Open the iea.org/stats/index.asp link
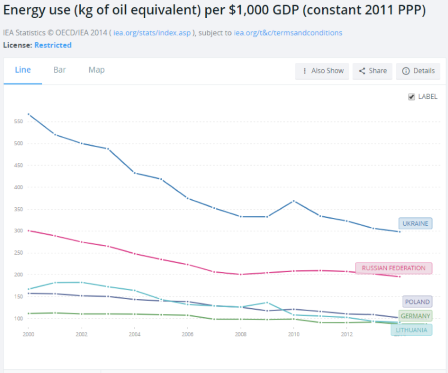Screen dimensions: 448x373 pos(152,33)
